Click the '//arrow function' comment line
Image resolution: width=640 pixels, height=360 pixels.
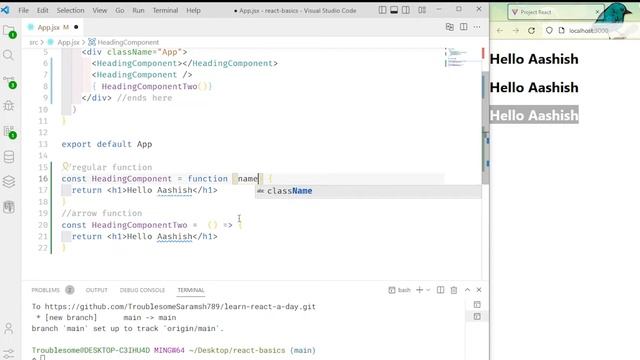pyautogui.click(x=102, y=213)
